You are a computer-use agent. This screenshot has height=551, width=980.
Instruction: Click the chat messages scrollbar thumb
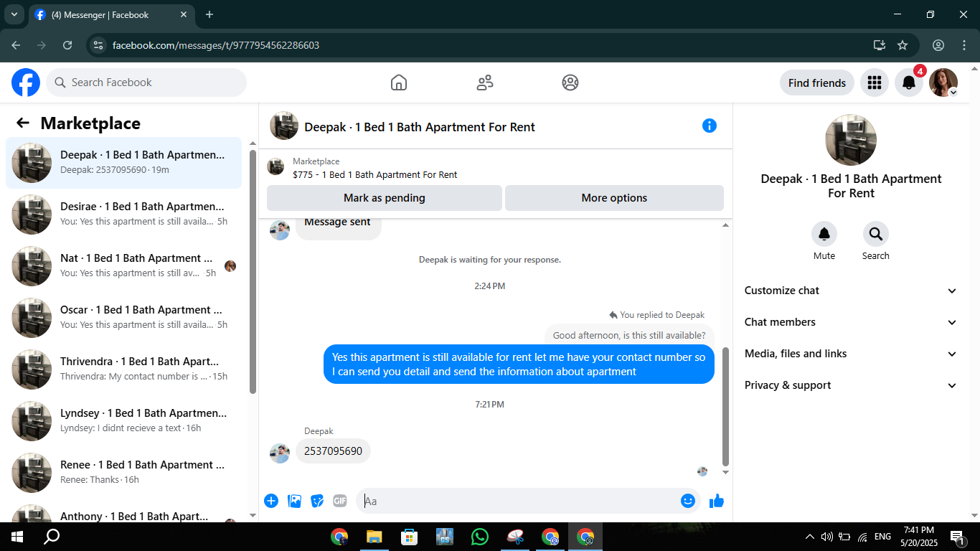(725, 407)
